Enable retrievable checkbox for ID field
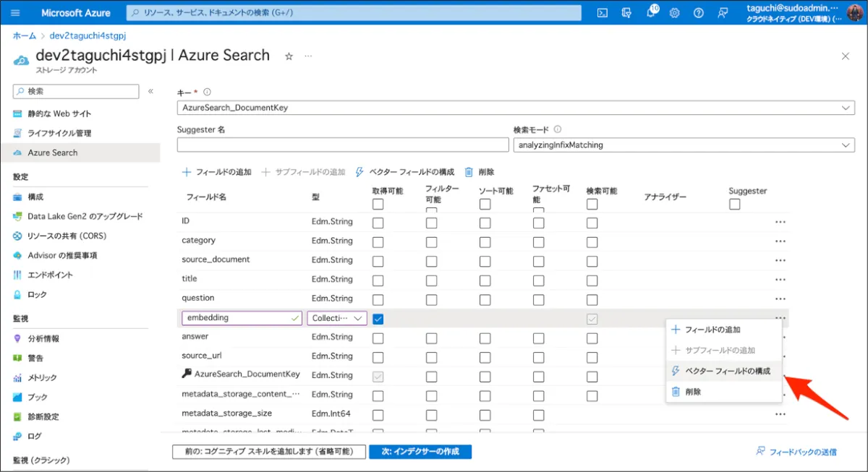The image size is (868, 472). tap(378, 223)
